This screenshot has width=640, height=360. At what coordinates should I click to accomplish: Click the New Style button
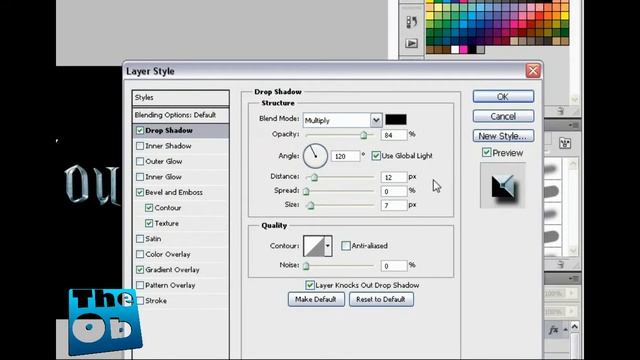503,136
